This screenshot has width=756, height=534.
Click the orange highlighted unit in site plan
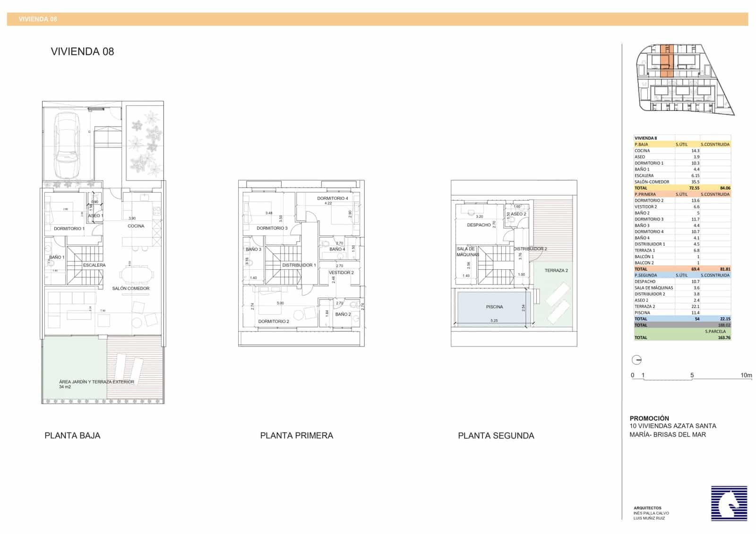(666, 60)
